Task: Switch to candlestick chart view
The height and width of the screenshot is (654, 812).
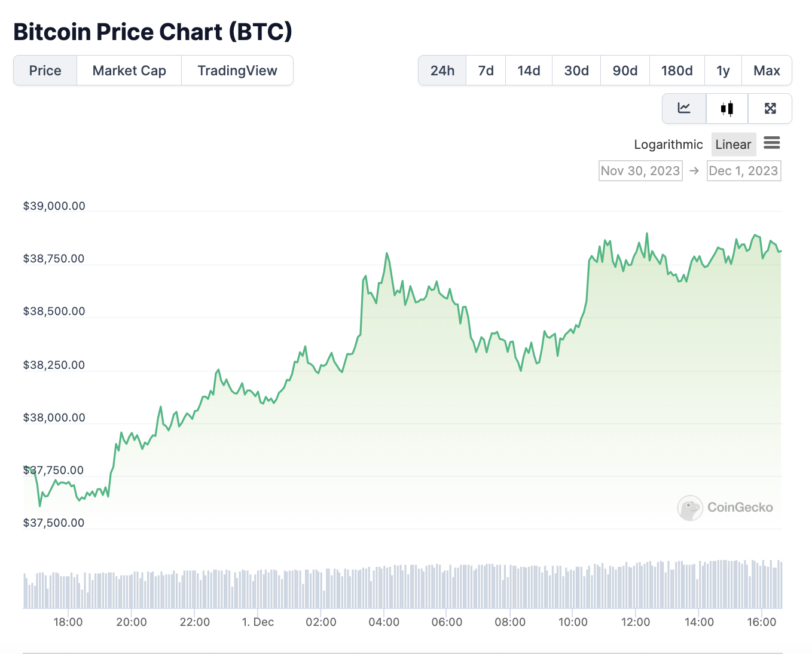Action: 727,108
